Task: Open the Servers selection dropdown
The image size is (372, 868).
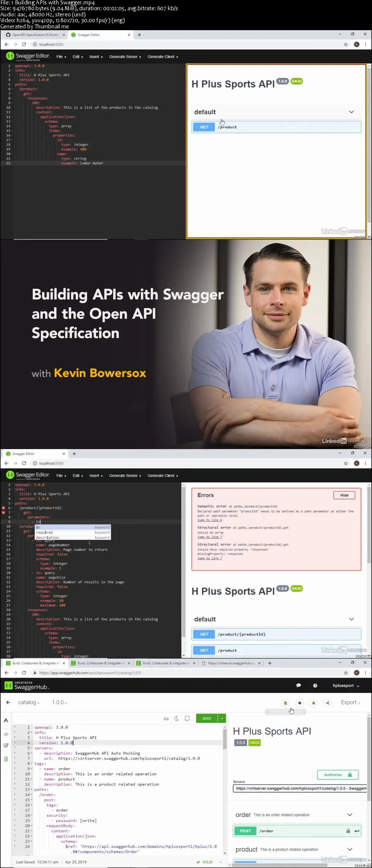Action: [x=300, y=788]
